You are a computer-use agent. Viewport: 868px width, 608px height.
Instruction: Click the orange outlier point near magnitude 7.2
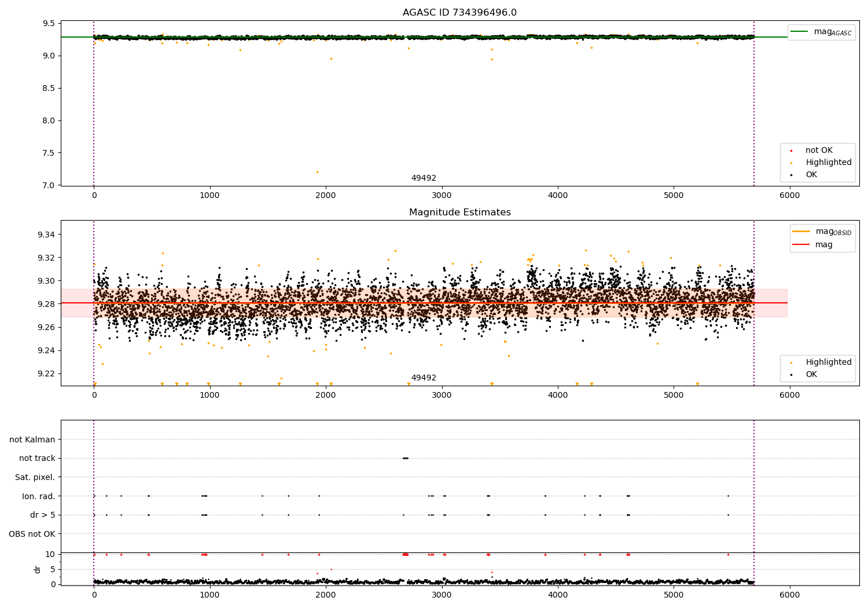[x=317, y=172]
